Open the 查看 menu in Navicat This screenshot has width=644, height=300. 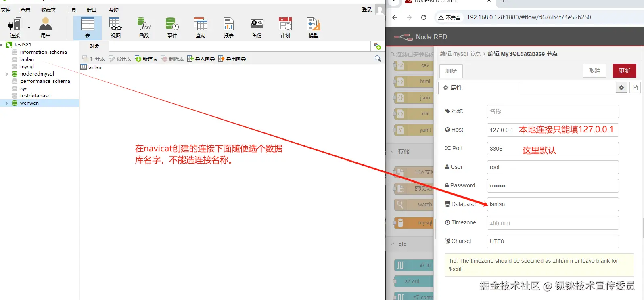pyautogui.click(x=25, y=10)
